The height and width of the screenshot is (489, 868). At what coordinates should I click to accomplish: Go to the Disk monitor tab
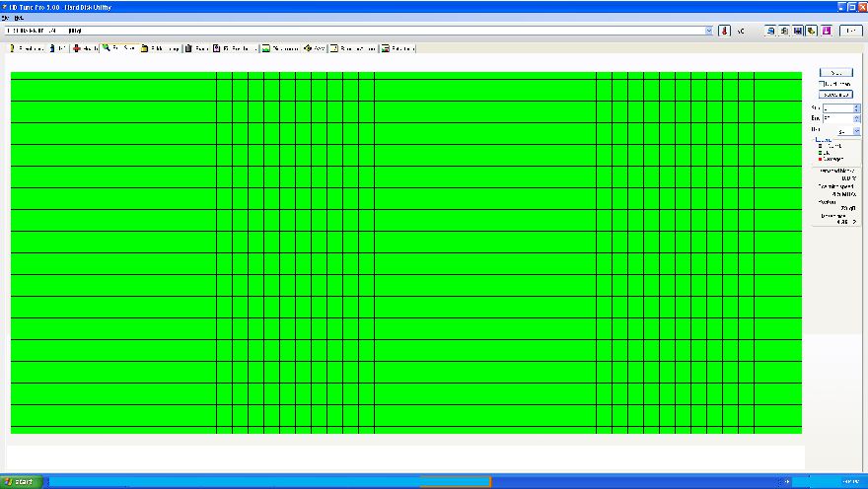point(281,47)
